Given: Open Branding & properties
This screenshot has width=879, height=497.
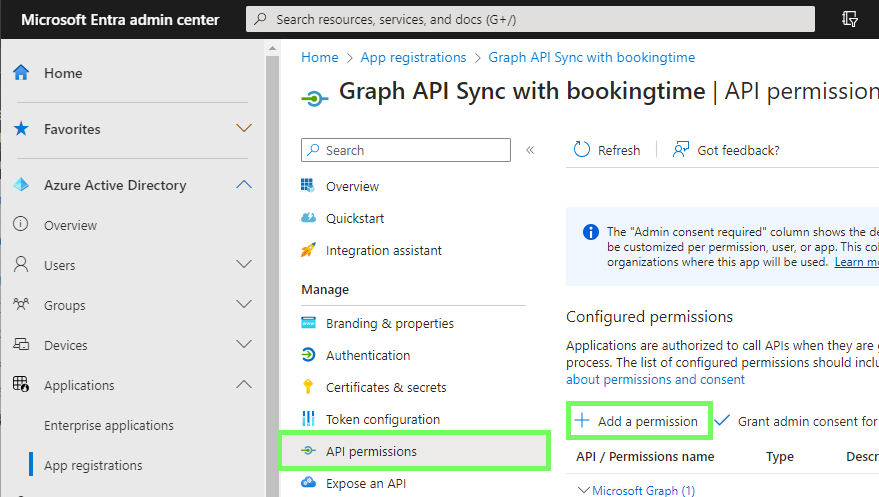Looking at the screenshot, I should coord(390,323).
